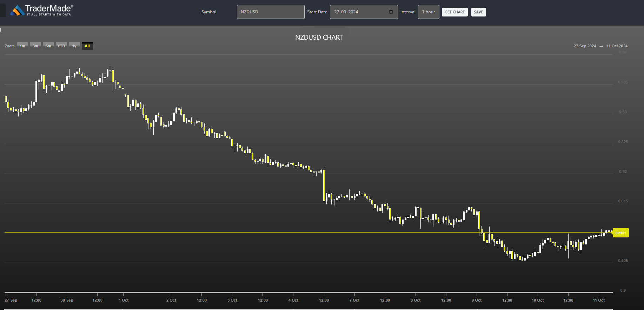Click the 0.63 y-axis label

(623, 112)
